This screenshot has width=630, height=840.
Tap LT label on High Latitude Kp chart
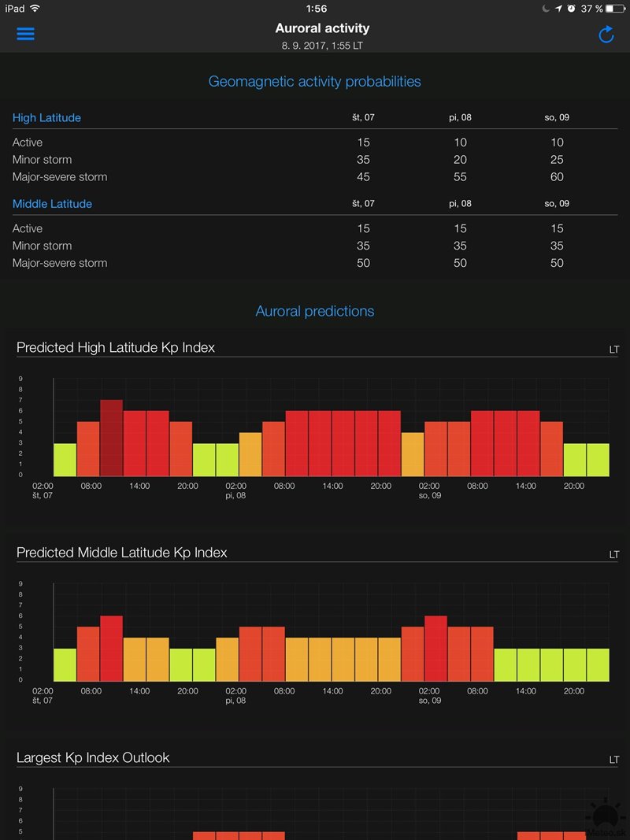coord(614,350)
